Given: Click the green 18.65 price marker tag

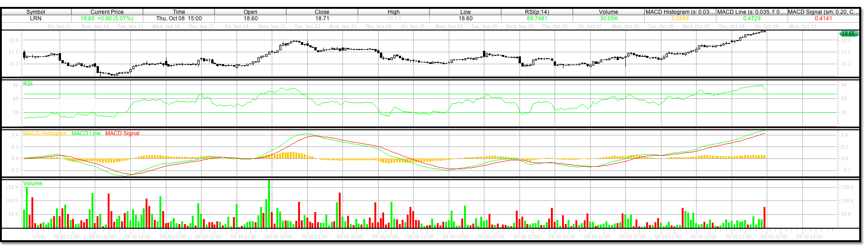Looking at the screenshot, I should [848, 34].
